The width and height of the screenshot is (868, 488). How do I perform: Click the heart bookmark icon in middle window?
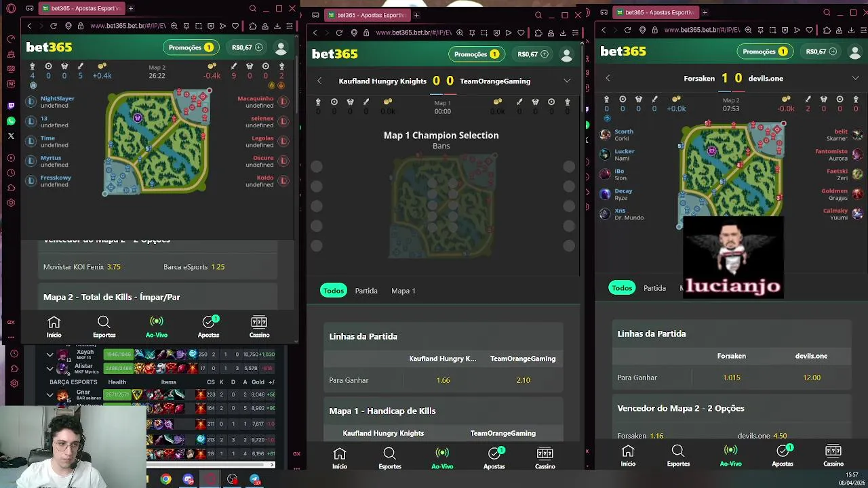coord(521,33)
